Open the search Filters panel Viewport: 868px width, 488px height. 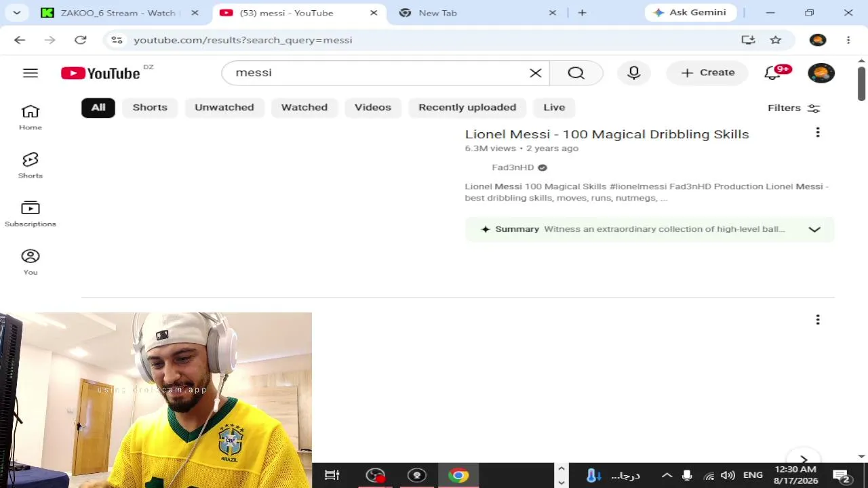(x=793, y=108)
